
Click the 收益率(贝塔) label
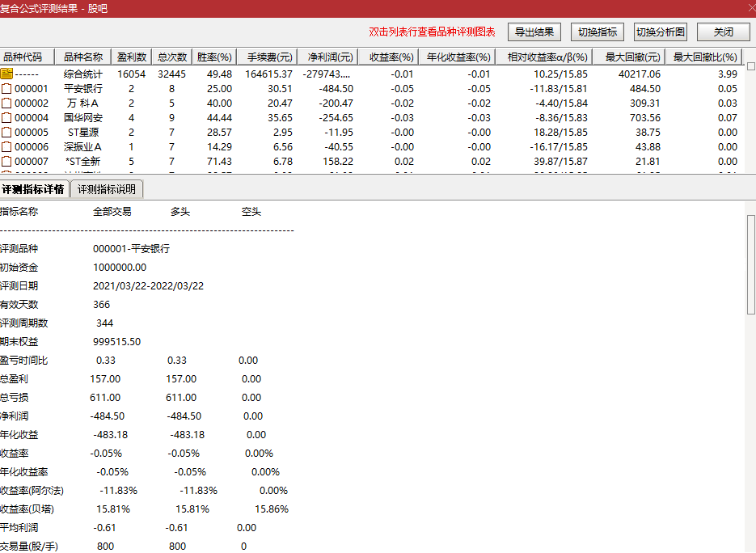coord(27,509)
